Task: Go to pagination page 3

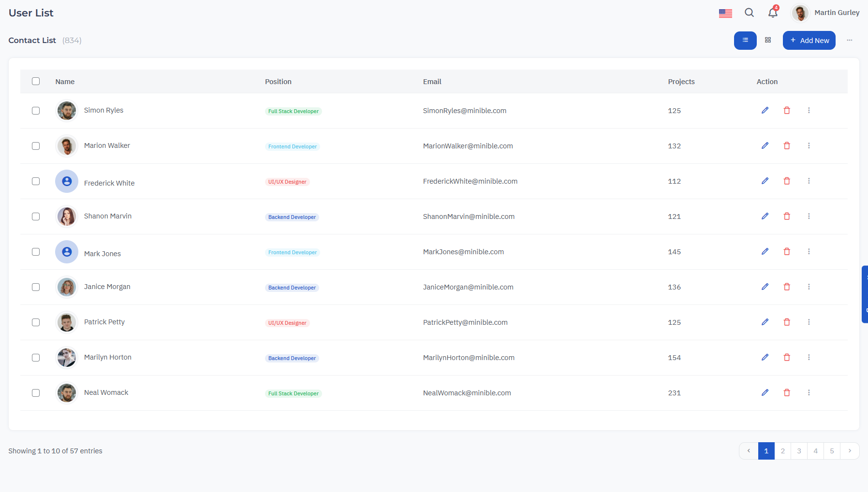Action: (799, 451)
